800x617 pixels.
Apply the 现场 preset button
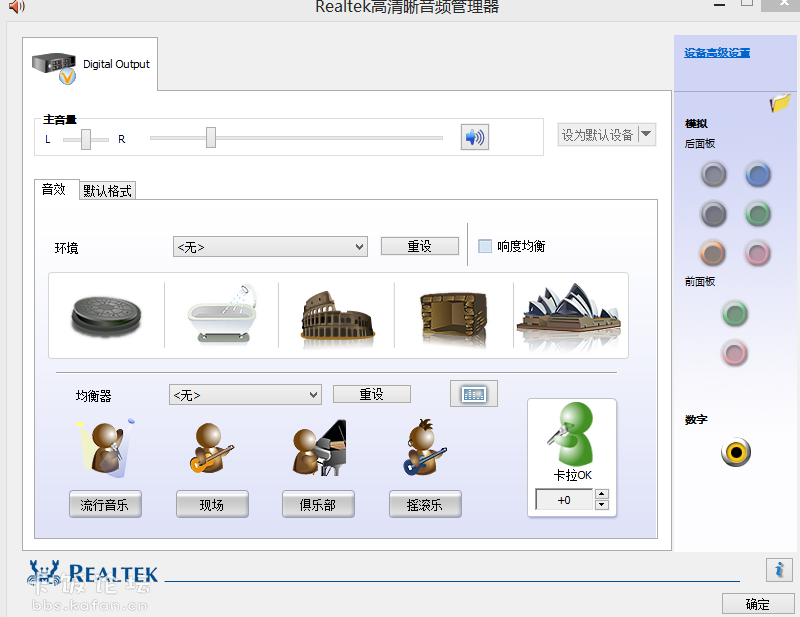click(x=212, y=505)
